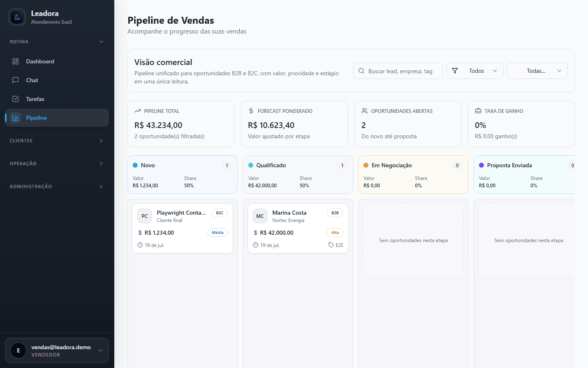The height and width of the screenshot is (368, 588).
Task: Go to Dashboard in sidebar
Action: click(57, 61)
